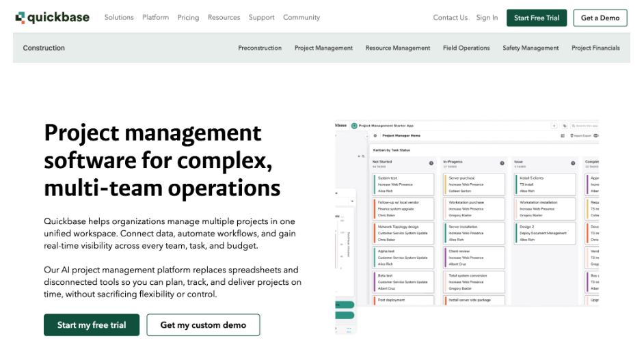
Task: Open the Support menu
Action: pos(262,17)
